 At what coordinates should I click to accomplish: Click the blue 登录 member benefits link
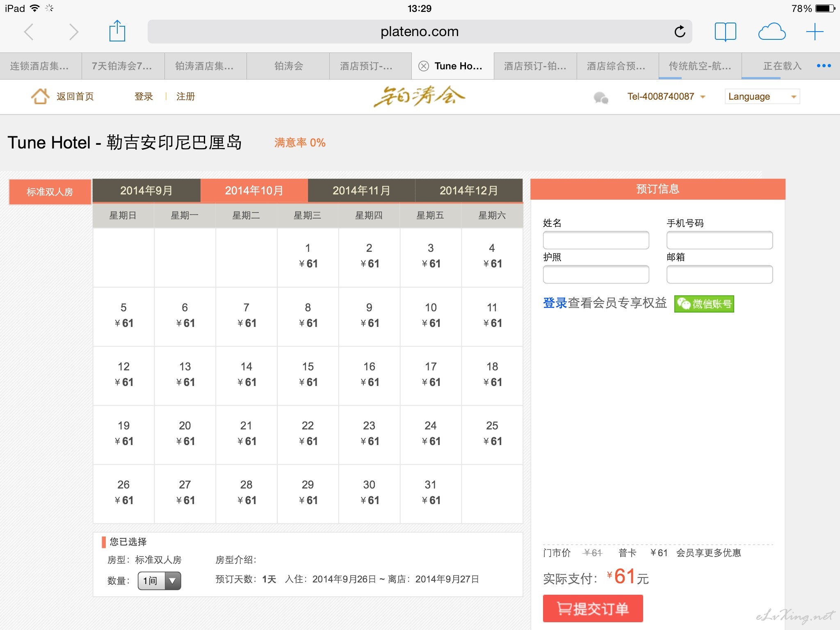[x=555, y=303]
